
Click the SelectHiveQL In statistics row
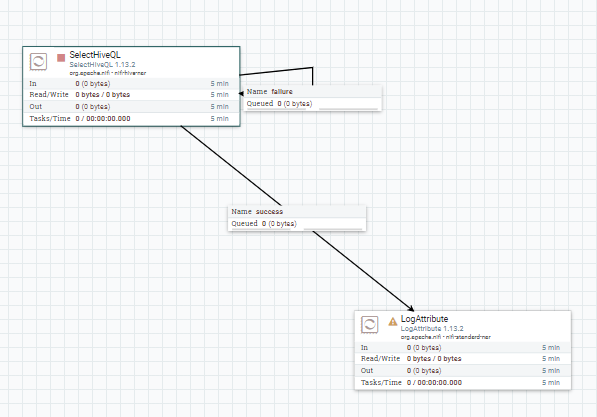131,83
